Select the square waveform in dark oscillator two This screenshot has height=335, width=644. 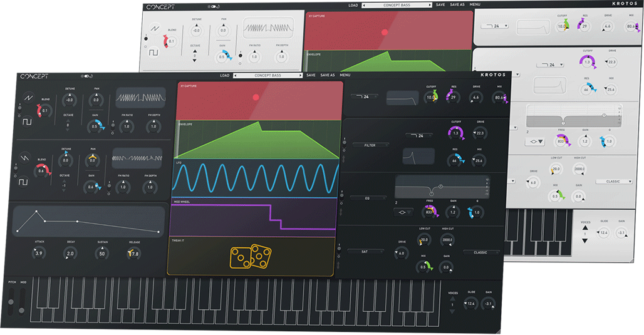point(23,182)
